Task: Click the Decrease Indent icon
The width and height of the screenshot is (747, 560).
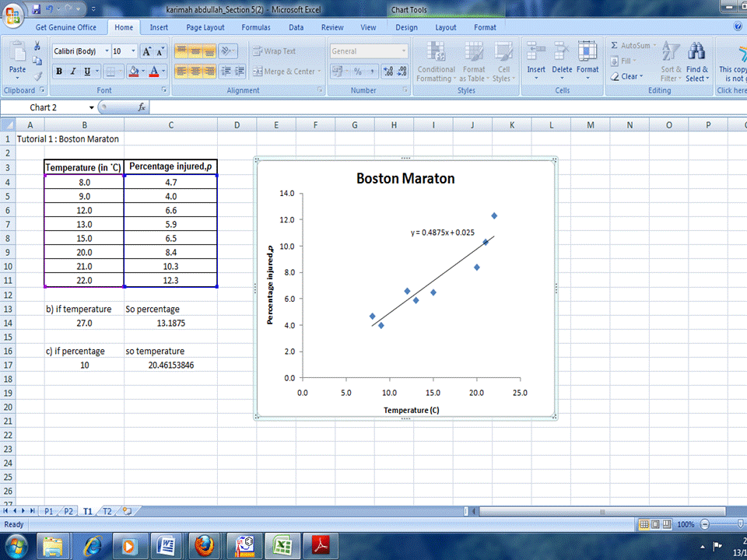Action: click(x=226, y=72)
